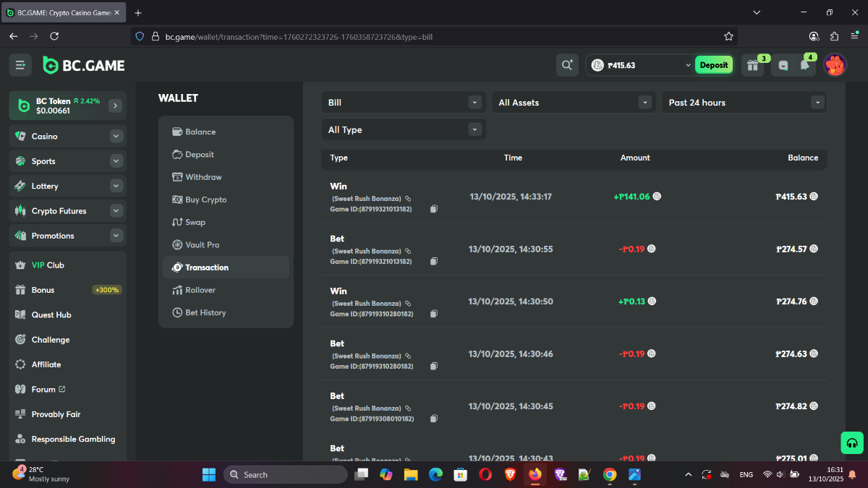This screenshot has width=868, height=488.
Task: Open the gift box rewards icon
Action: point(752,65)
